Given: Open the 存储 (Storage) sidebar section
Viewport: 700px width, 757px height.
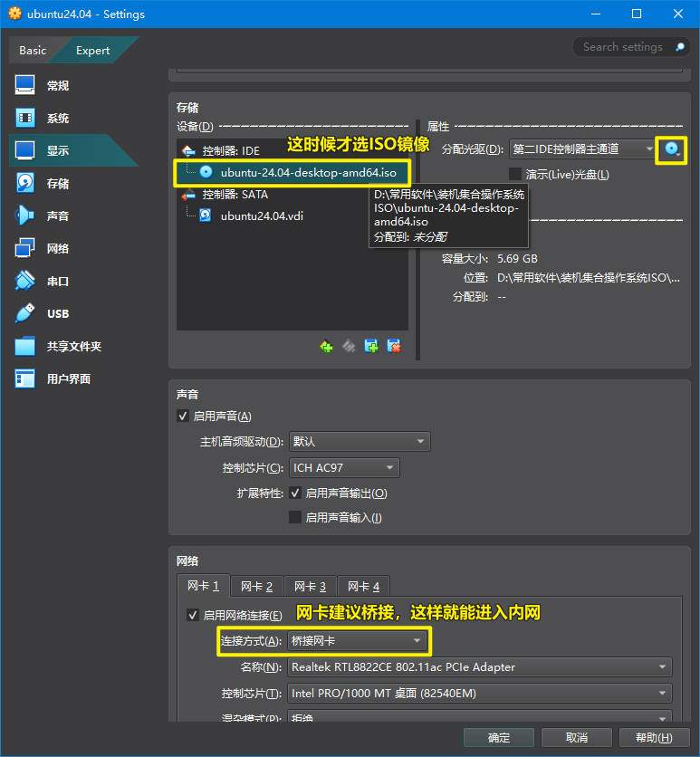Looking at the screenshot, I should tap(57, 184).
